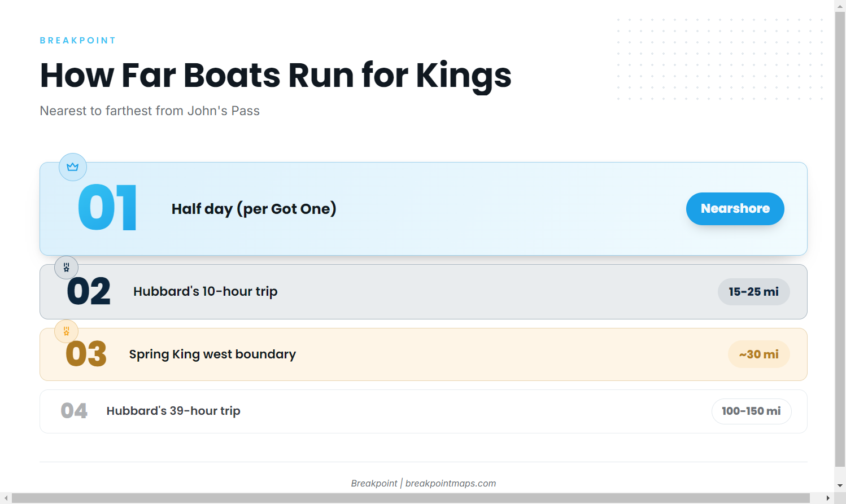The height and width of the screenshot is (504, 846).
Task: Click the large 01 rank number
Action: point(107,208)
